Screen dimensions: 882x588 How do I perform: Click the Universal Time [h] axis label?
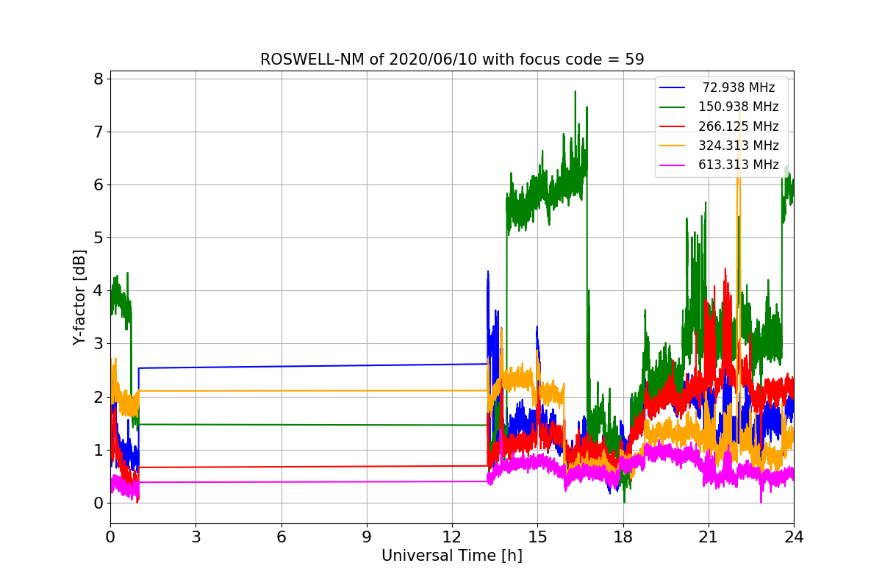[452, 556]
